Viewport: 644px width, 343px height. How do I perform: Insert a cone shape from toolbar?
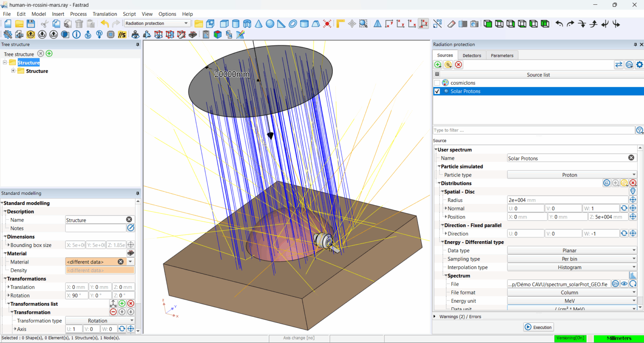258,24
